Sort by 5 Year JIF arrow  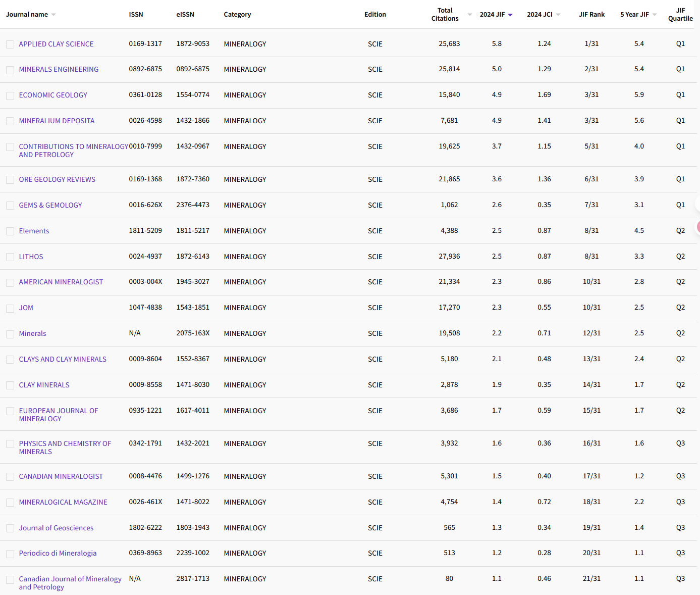(x=655, y=15)
